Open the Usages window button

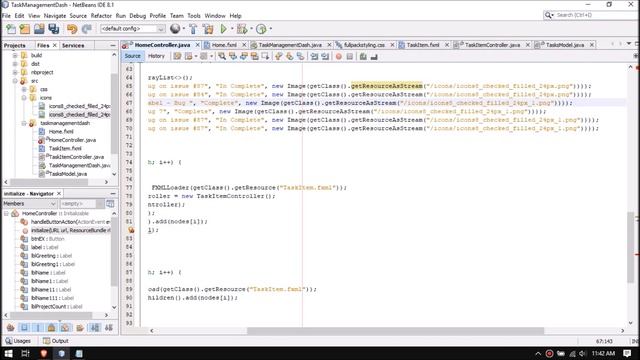point(18,341)
